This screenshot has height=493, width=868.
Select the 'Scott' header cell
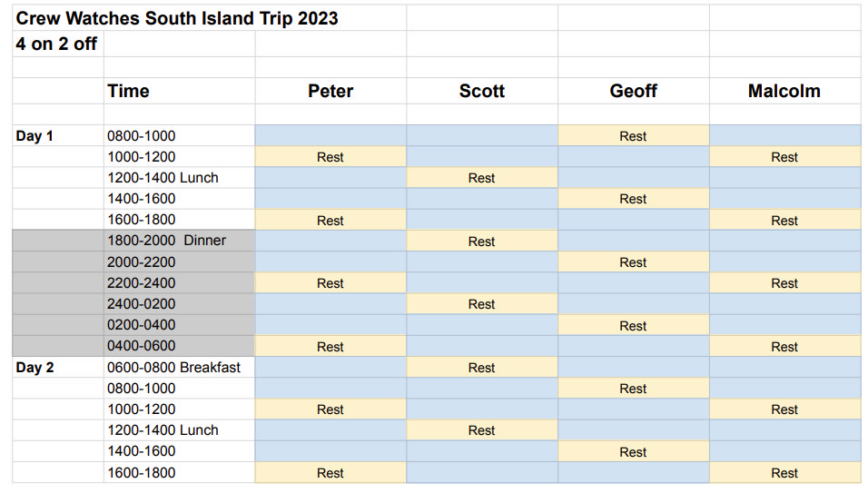tap(481, 91)
